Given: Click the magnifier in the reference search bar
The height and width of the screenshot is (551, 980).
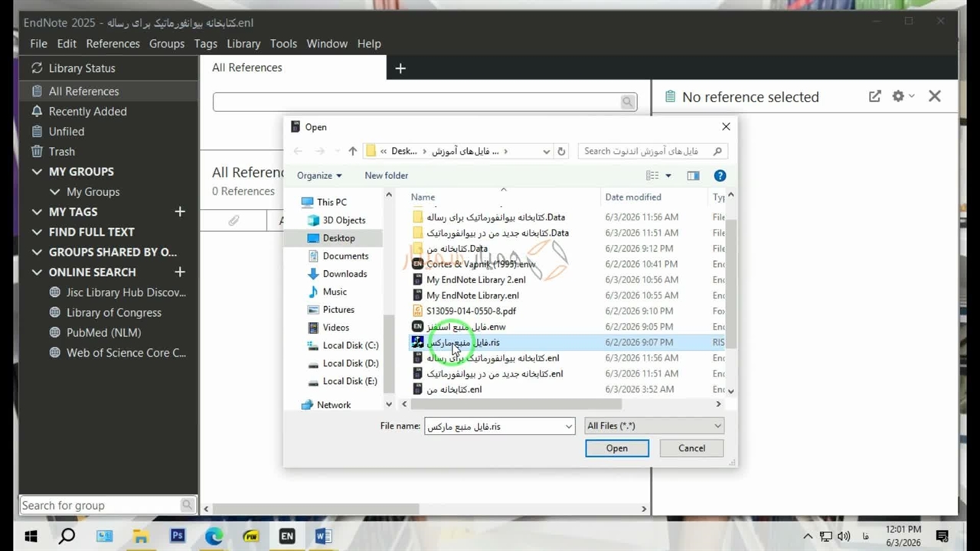Looking at the screenshot, I should coord(628,102).
